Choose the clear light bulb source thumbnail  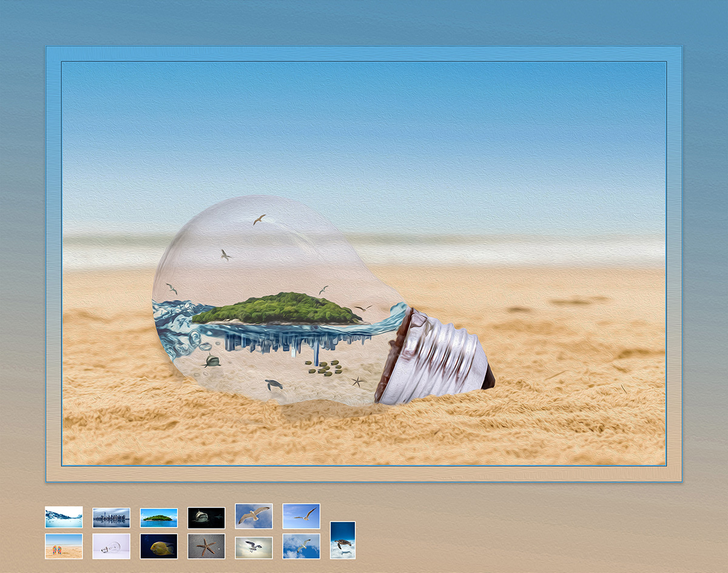111,546
